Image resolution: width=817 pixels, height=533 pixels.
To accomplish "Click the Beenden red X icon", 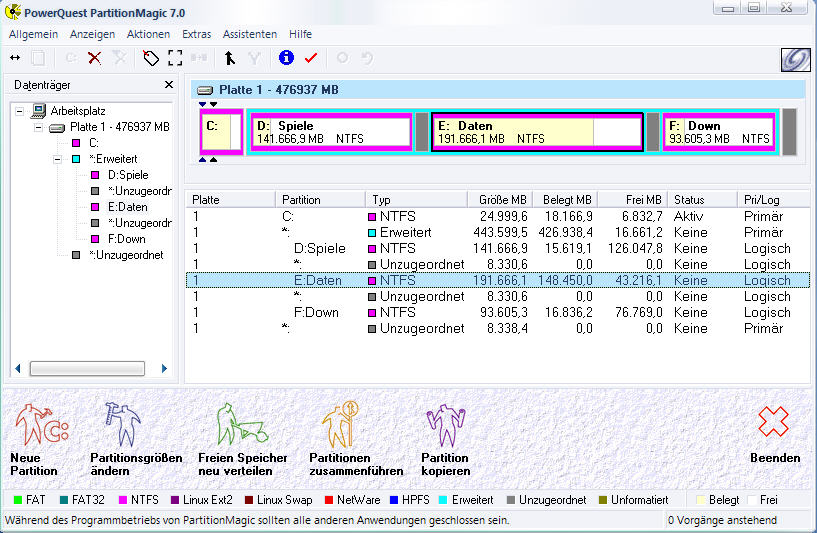I will tap(773, 422).
